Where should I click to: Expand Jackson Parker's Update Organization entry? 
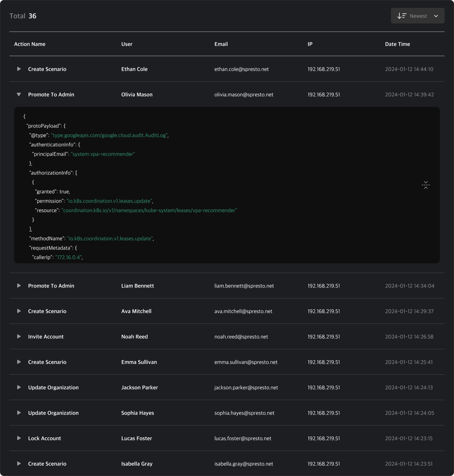point(19,388)
